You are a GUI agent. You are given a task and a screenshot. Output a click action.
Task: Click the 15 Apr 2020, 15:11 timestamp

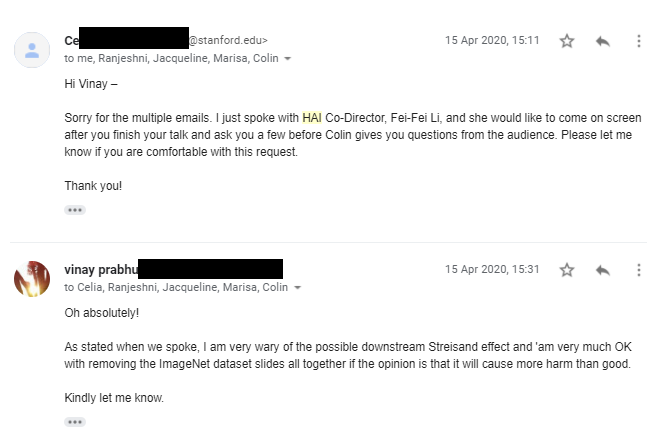[x=492, y=41]
